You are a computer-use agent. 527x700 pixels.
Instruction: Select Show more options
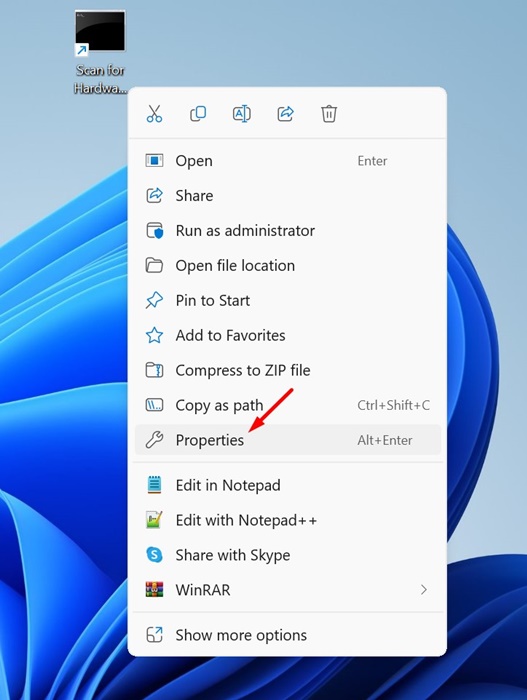288,635
